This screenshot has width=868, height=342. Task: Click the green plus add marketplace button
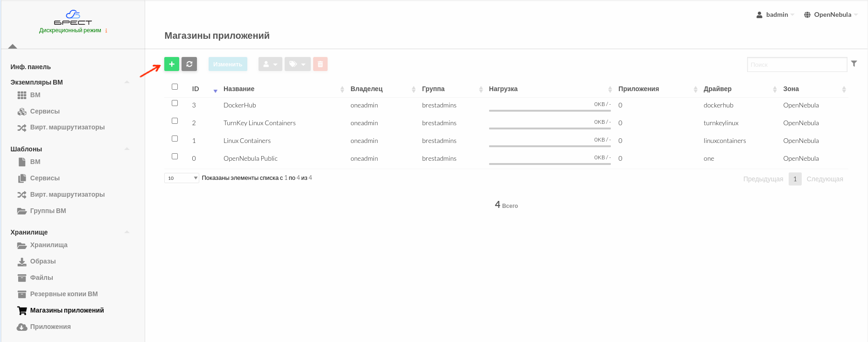pyautogui.click(x=171, y=64)
